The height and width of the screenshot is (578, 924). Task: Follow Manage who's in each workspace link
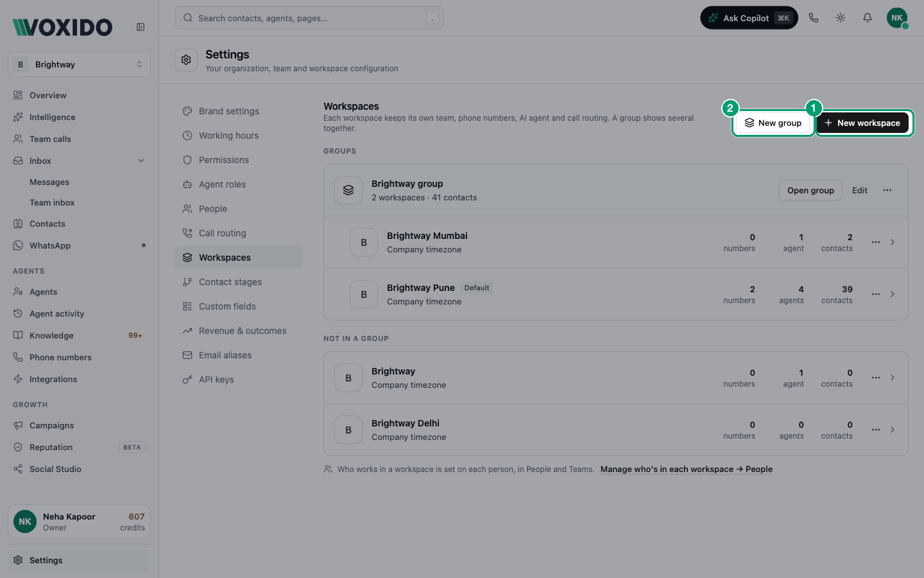[687, 469]
